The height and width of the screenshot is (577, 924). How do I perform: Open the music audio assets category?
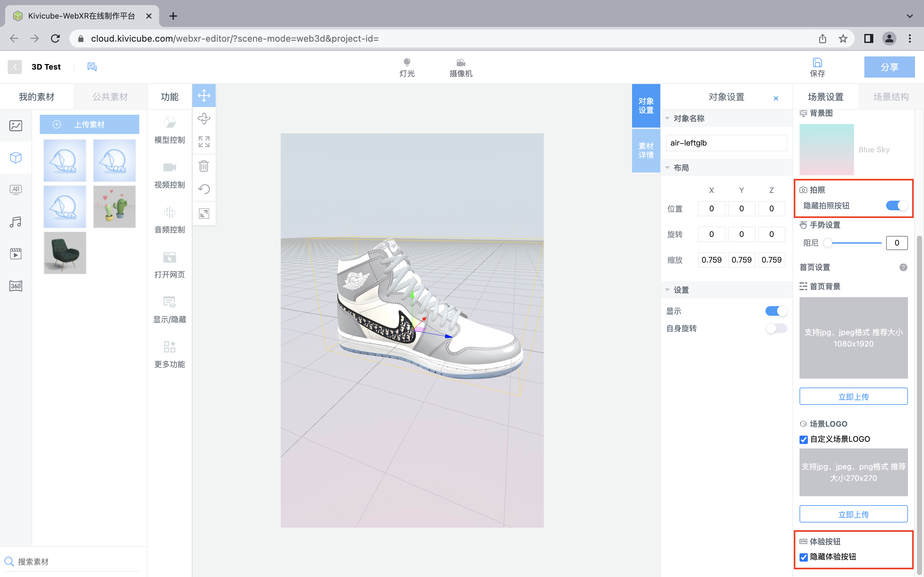pos(16,222)
